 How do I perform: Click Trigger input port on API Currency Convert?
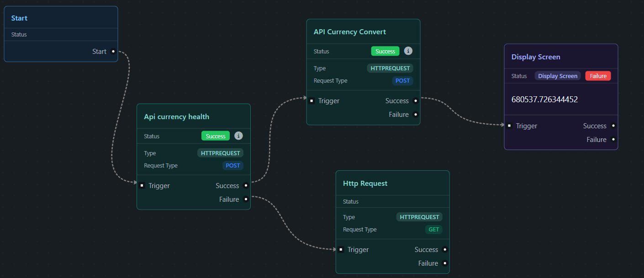(x=311, y=100)
